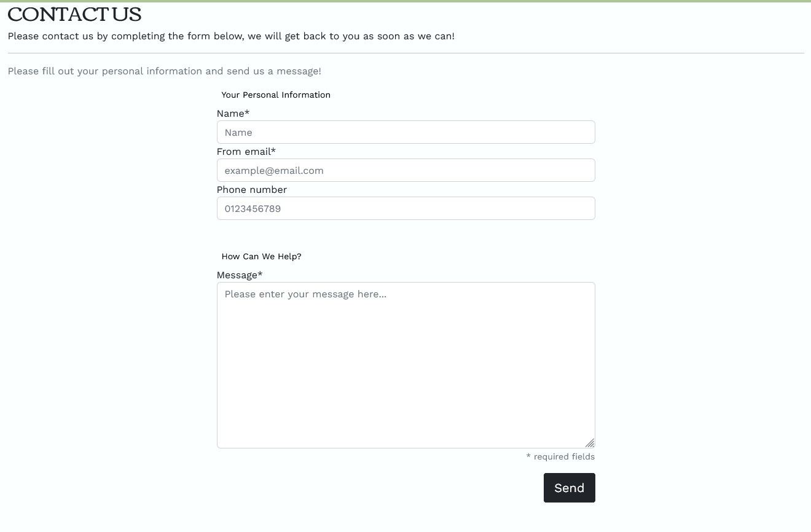Select the Phone number input field
Image resolution: width=811 pixels, height=532 pixels.
click(405, 208)
